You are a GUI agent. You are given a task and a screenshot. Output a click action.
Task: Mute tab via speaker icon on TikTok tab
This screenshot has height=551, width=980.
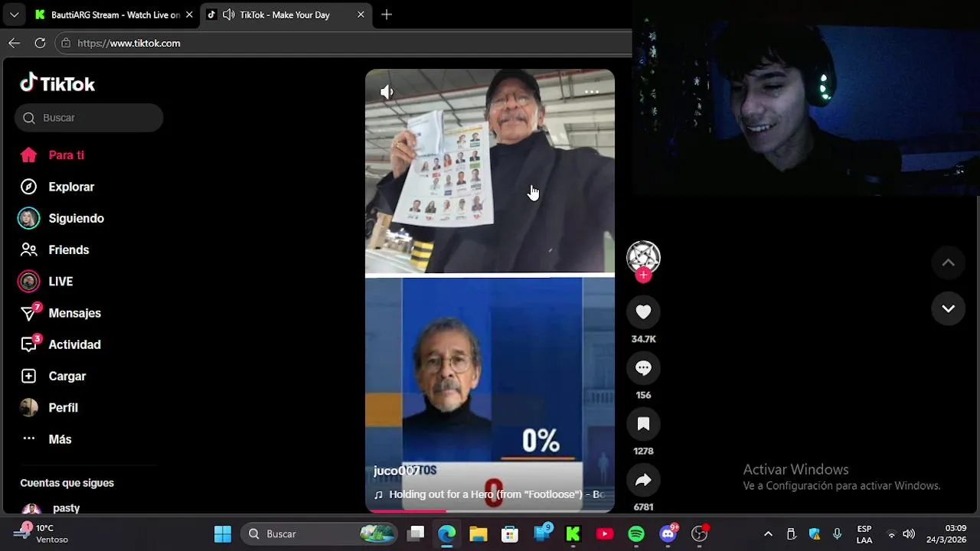228,15
